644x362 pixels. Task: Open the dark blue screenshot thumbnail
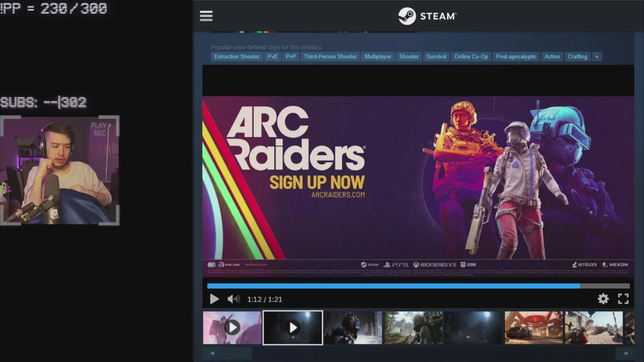point(474,328)
